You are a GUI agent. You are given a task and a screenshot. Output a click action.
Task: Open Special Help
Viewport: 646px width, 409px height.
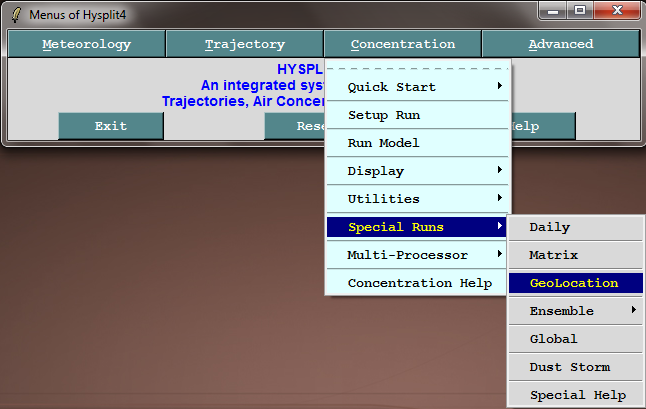pos(576,395)
